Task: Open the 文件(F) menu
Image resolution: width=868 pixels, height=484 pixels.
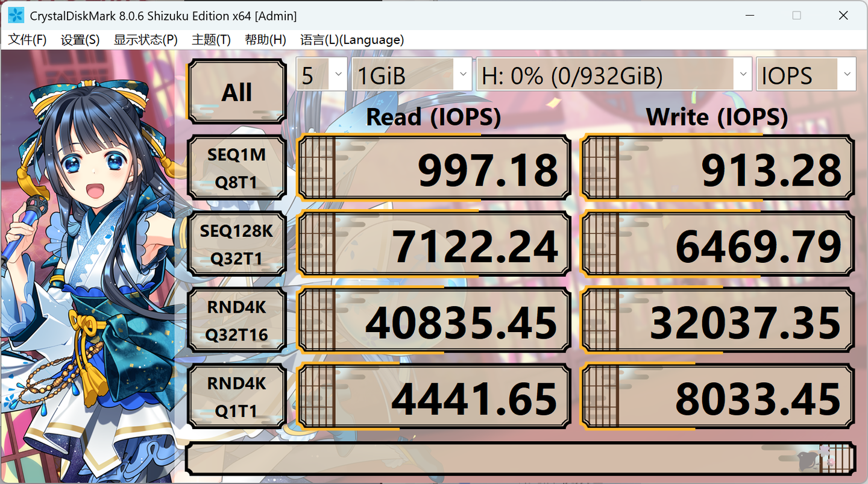Action: coord(27,40)
